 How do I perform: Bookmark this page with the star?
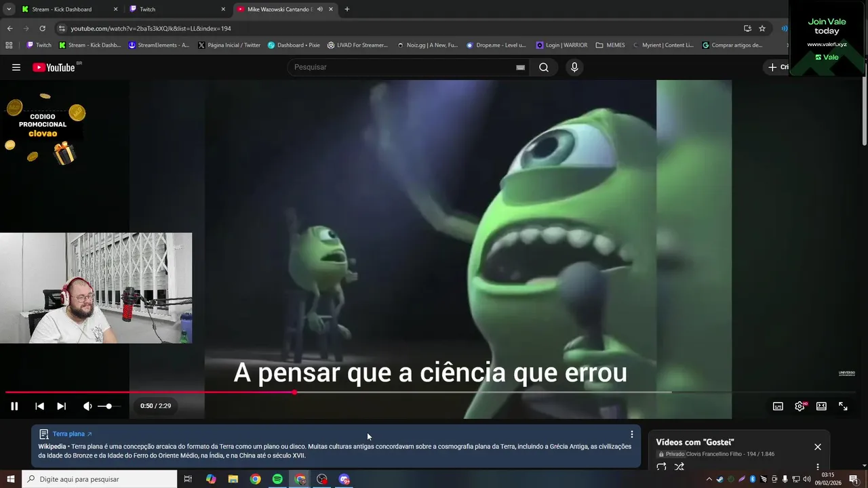(x=762, y=28)
